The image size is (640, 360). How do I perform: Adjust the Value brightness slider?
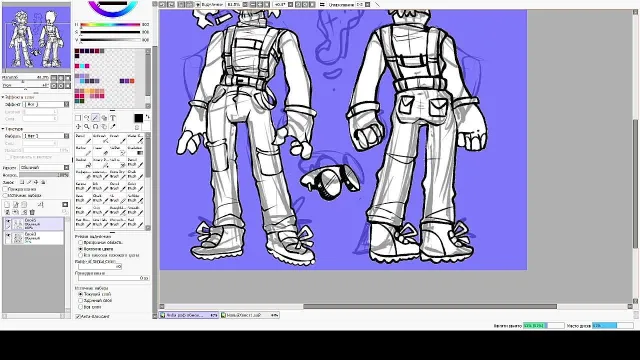pyautogui.click(x=110, y=40)
